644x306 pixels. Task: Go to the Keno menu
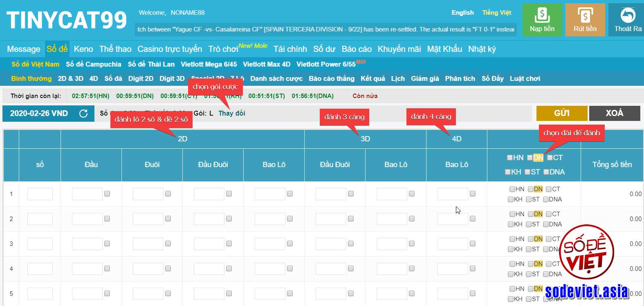tap(83, 49)
